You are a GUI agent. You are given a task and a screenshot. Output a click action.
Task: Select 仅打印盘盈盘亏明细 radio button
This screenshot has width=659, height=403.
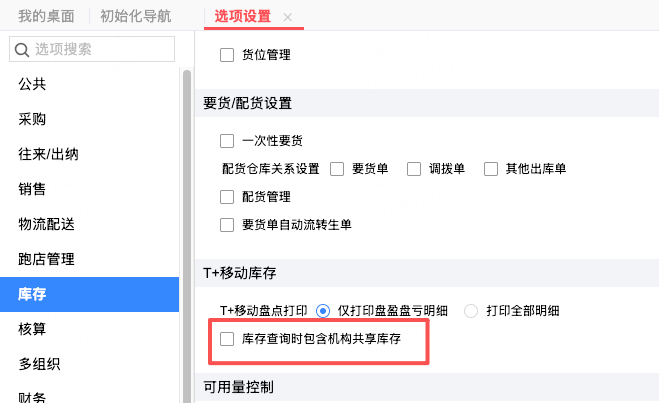[x=323, y=311]
